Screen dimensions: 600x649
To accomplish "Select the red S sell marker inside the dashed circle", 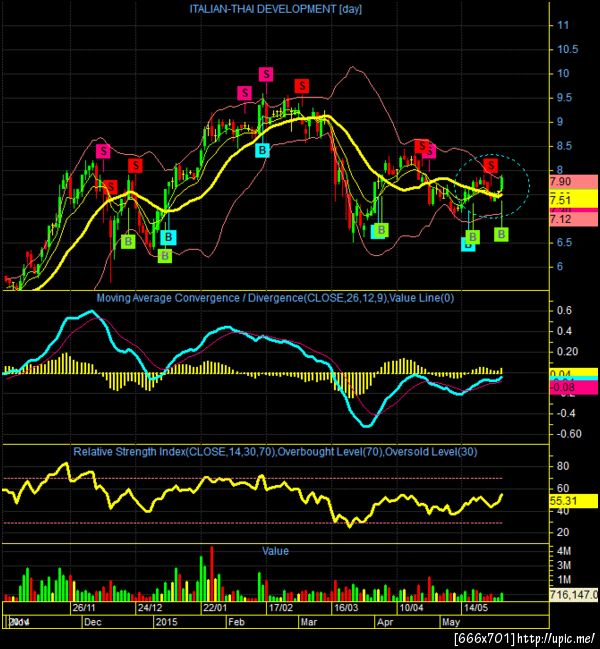I will [491, 166].
